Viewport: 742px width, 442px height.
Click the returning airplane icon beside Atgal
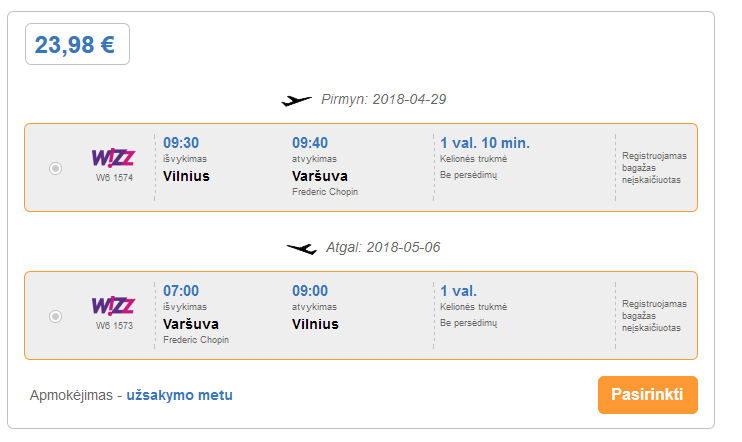click(x=302, y=248)
